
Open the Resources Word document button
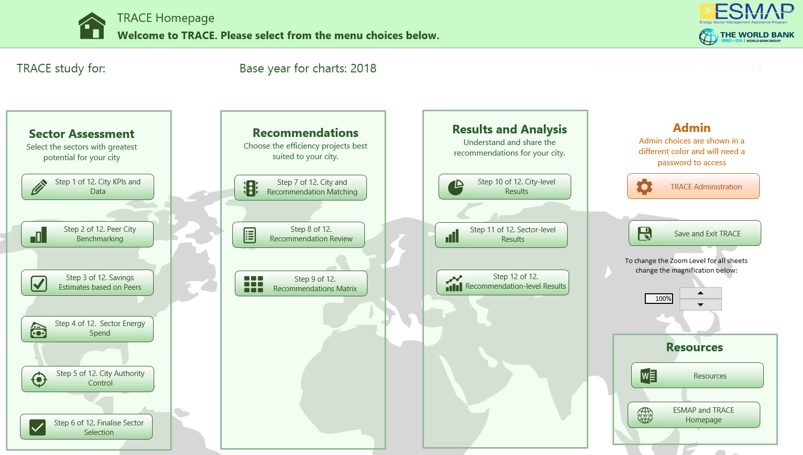[697, 376]
